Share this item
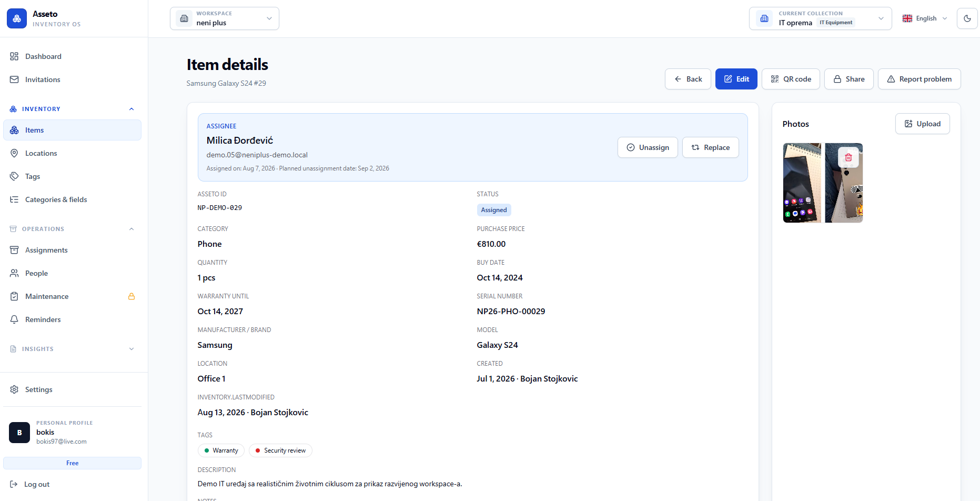Image resolution: width=980 pixels, height=501 pixels. click(x=849, y=79)
